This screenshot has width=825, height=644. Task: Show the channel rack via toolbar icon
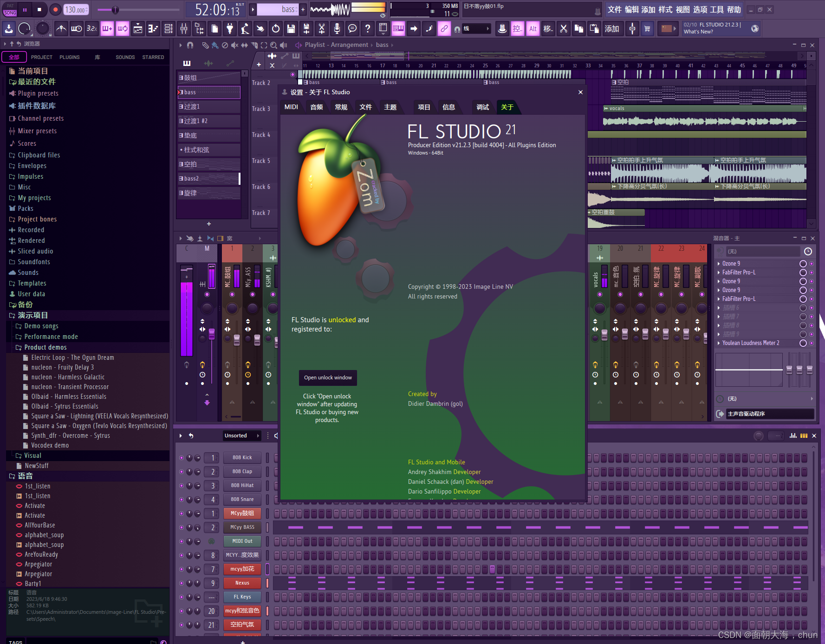168,29
